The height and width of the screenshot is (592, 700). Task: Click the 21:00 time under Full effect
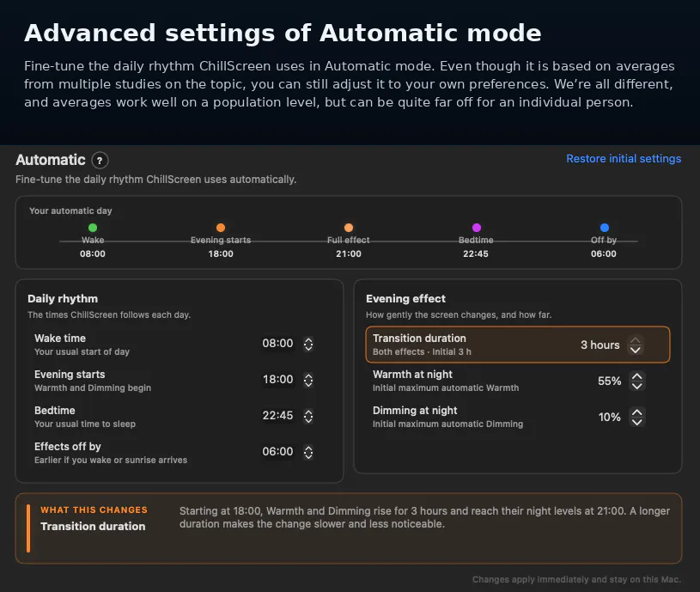(x=349, y=254)
